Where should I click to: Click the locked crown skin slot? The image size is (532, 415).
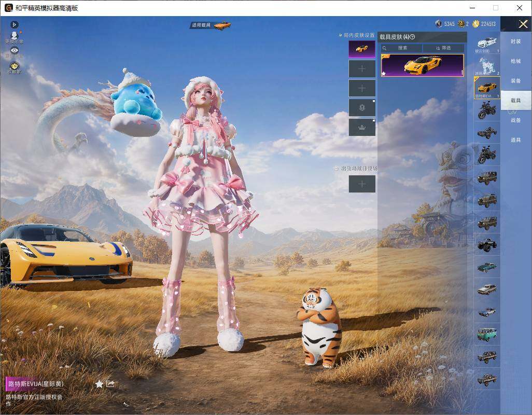click(x=362, y=127)
